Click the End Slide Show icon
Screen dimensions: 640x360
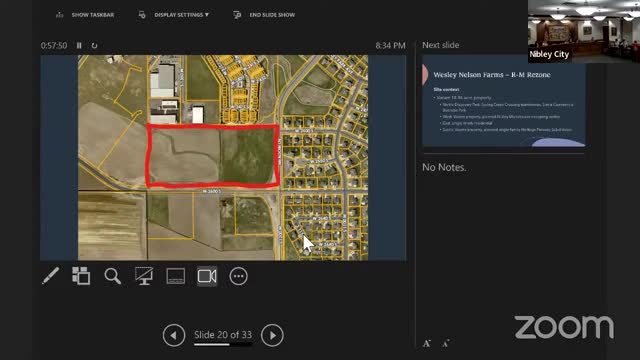[x=237, y=15]
